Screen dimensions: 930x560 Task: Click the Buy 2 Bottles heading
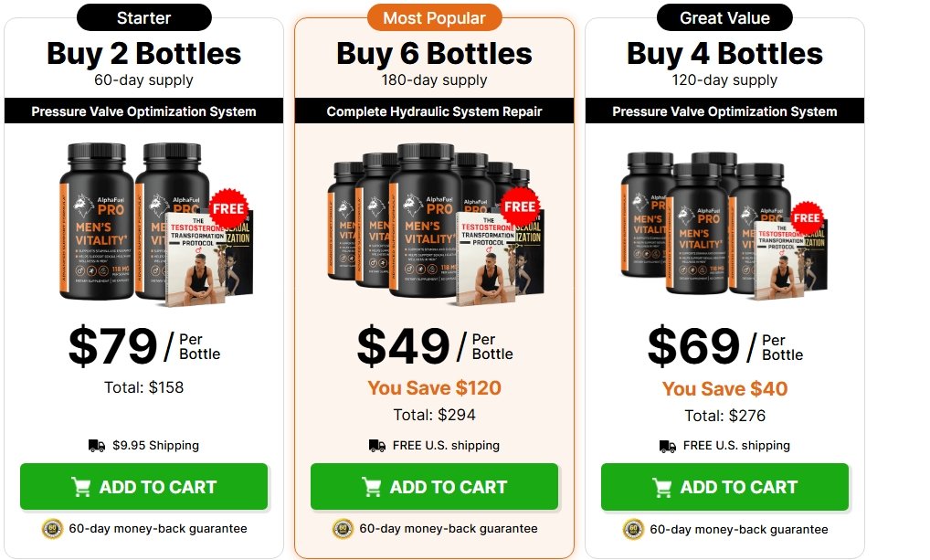144,53
